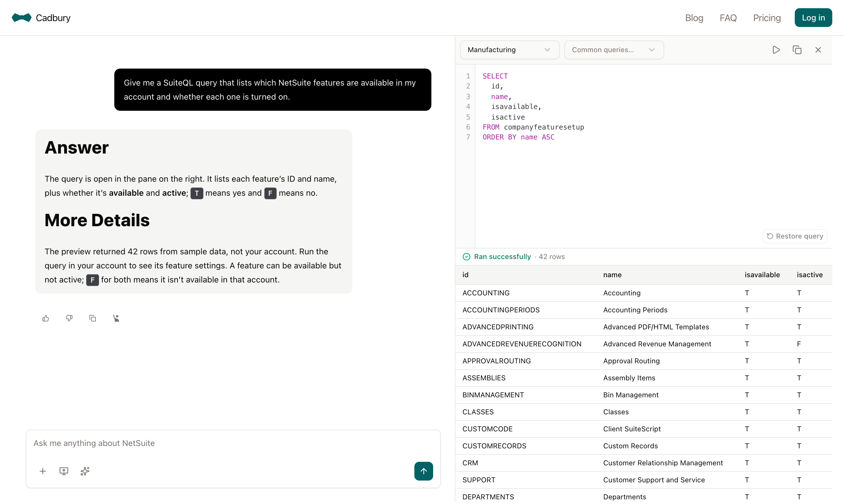The width and height of the screenshot is (844, 504).
Task: Give the answer a thumbs up
Action: click(46, 318)
